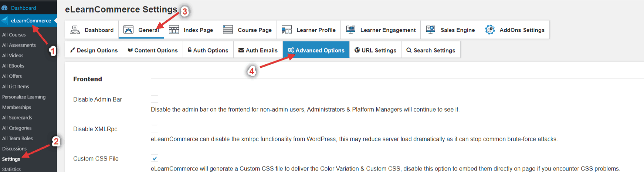644x172 pixels.
Task: Go to All List Items
Action: (16, 87)
